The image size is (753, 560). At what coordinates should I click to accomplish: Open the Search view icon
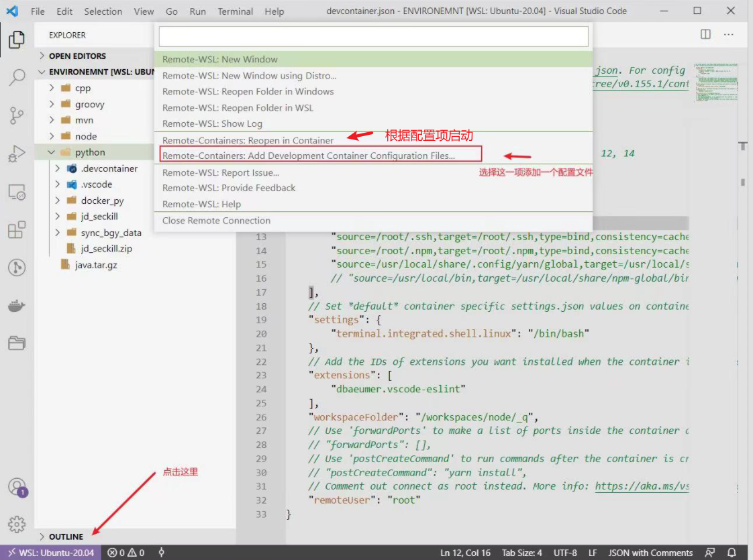point(17,77)
